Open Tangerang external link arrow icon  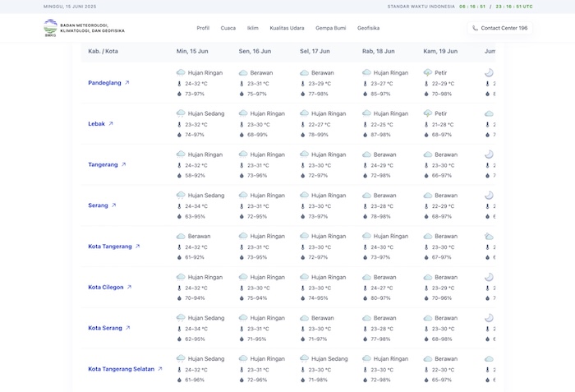pyautogui.click(x=123, y=164)
